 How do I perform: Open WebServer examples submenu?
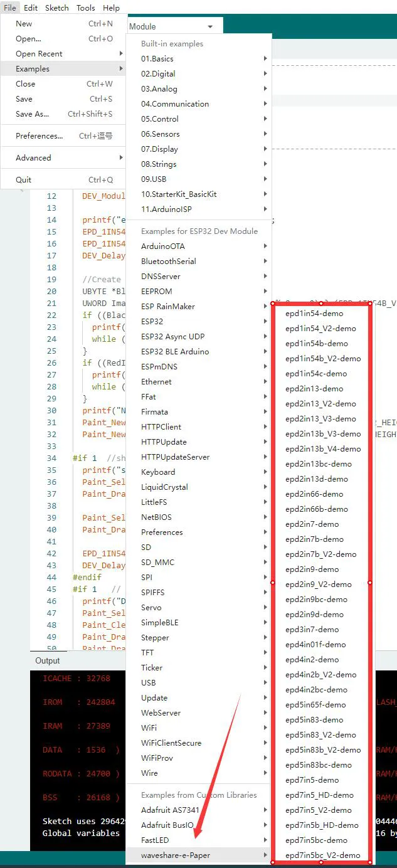(x=199, y=713)
